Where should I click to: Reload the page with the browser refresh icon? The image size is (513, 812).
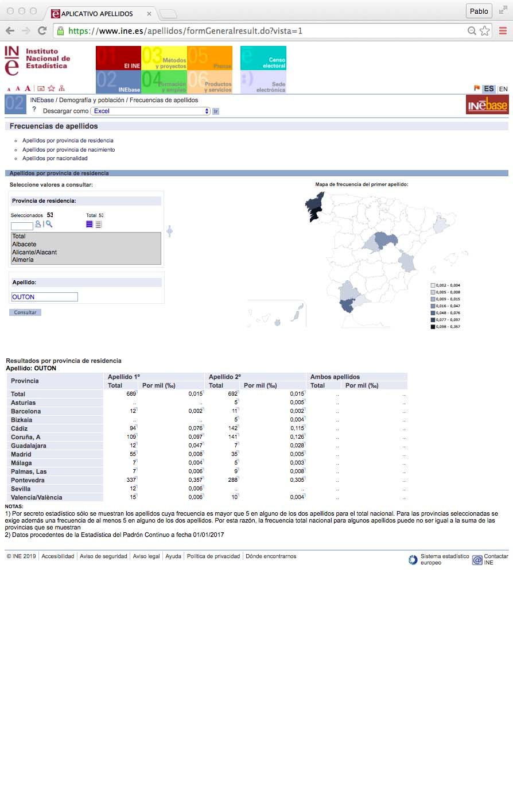click(x=42, y=31)
